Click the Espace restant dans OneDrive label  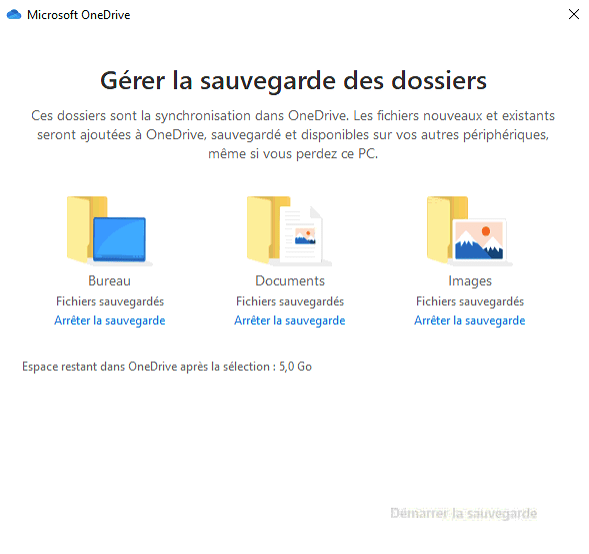pyautogui.click(x=146, y=367)
